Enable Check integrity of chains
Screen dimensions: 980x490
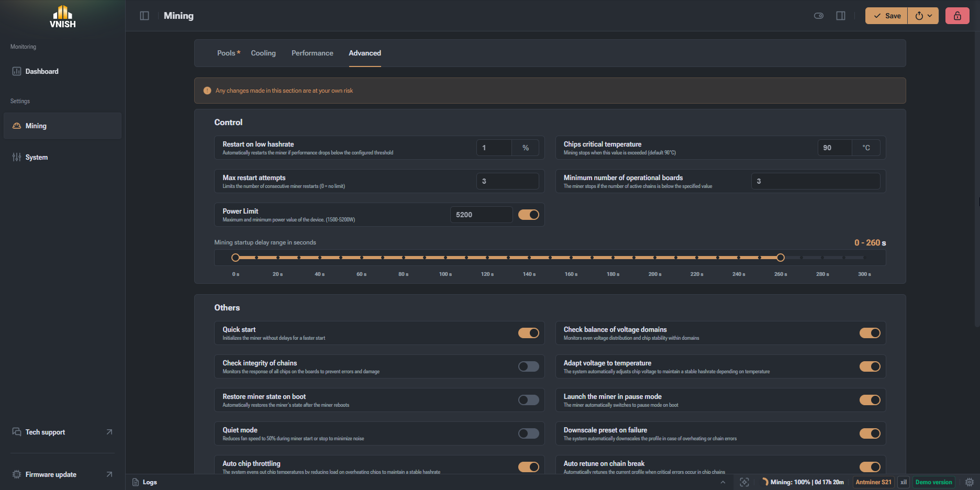click(x=529, y=366)
